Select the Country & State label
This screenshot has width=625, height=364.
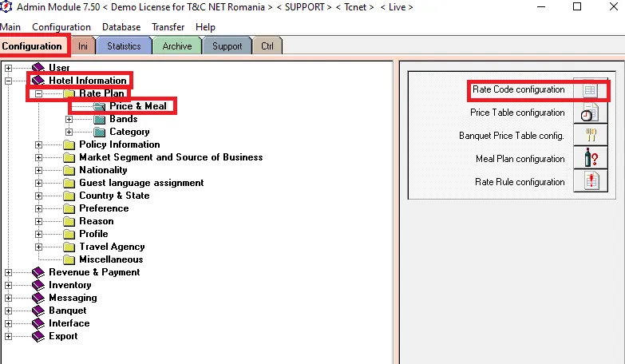[x=114, y=196]
